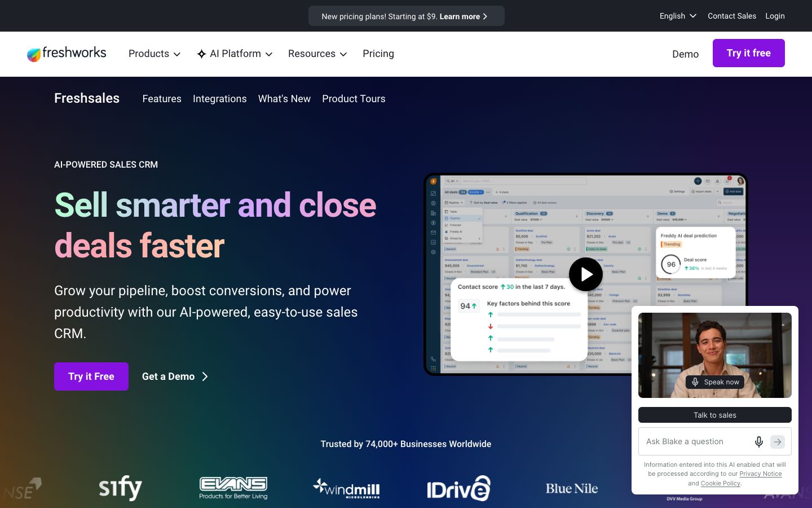Click the Freddy AI deal prediction card
This screenshot has width=812, height=508.
coord(696,253)
